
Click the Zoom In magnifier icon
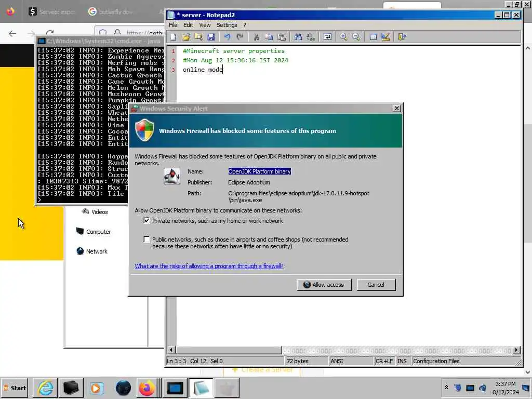[x=343, y=37]
